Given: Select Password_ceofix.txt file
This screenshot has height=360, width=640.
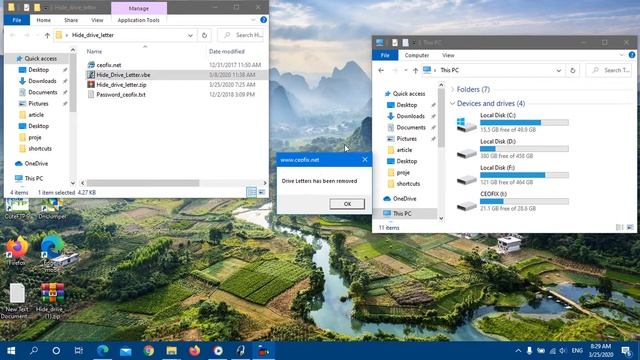Looking at the screenshot, I should (x=121, y=94).
